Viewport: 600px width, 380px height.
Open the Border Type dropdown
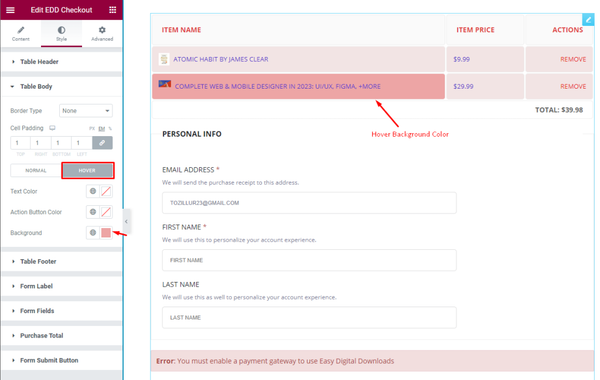tap(86, 111)
